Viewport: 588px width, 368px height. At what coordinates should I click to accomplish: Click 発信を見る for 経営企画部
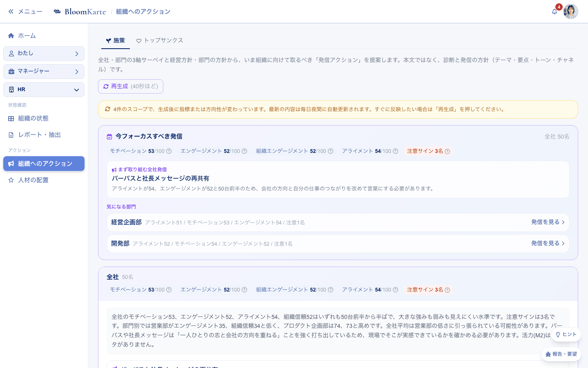click(x=548, y=222)
